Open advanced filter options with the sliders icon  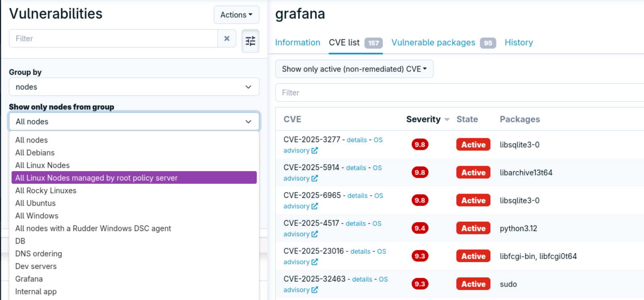click(x=250, y=41)
